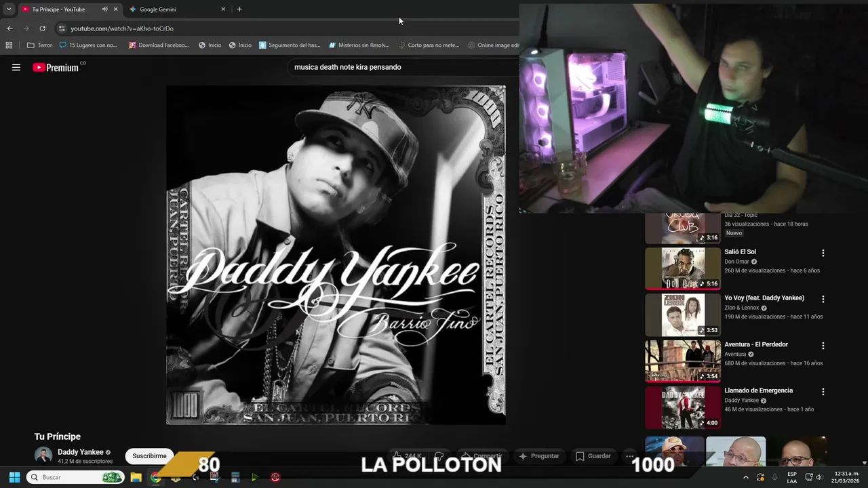Viewport: 868px width, 488px height.
Task: Open the Yo Voy (feat. Daddy Yankee) title
Action: 764,298
